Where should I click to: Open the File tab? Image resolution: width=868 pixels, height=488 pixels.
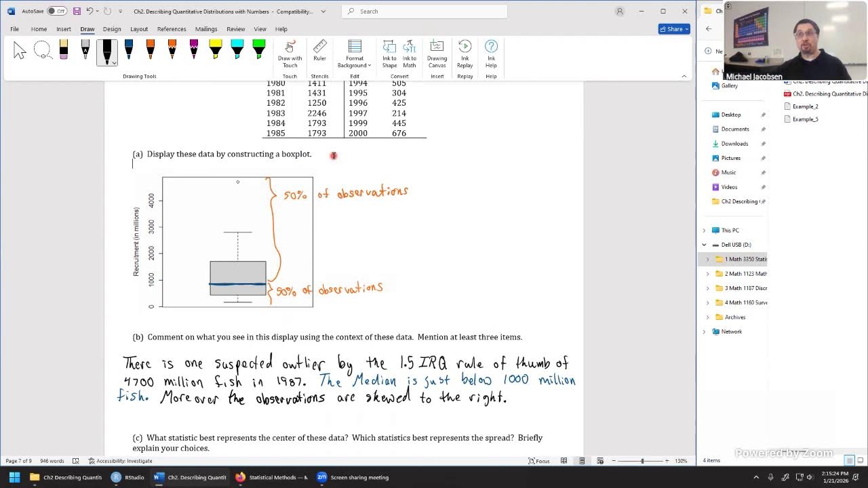(x=14, y=29)
